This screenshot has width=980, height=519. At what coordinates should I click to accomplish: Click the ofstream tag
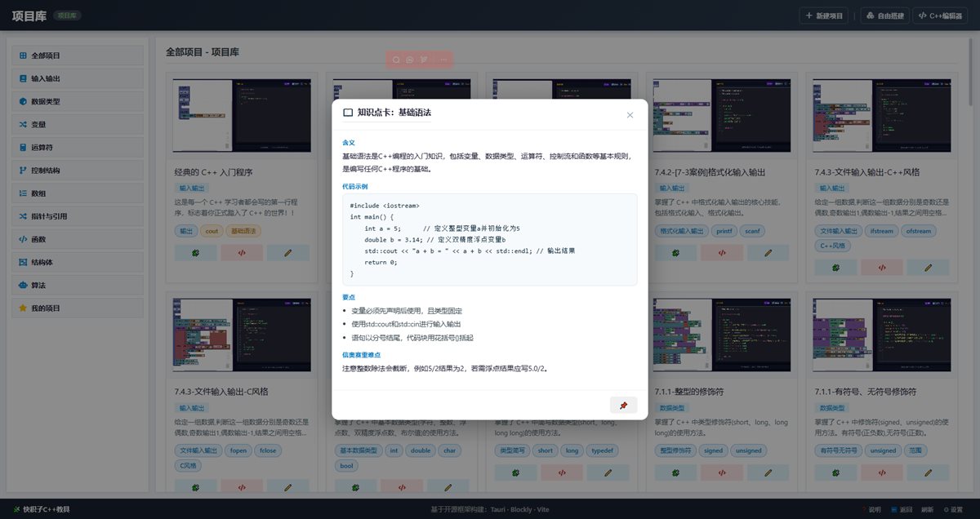[918, 231]
